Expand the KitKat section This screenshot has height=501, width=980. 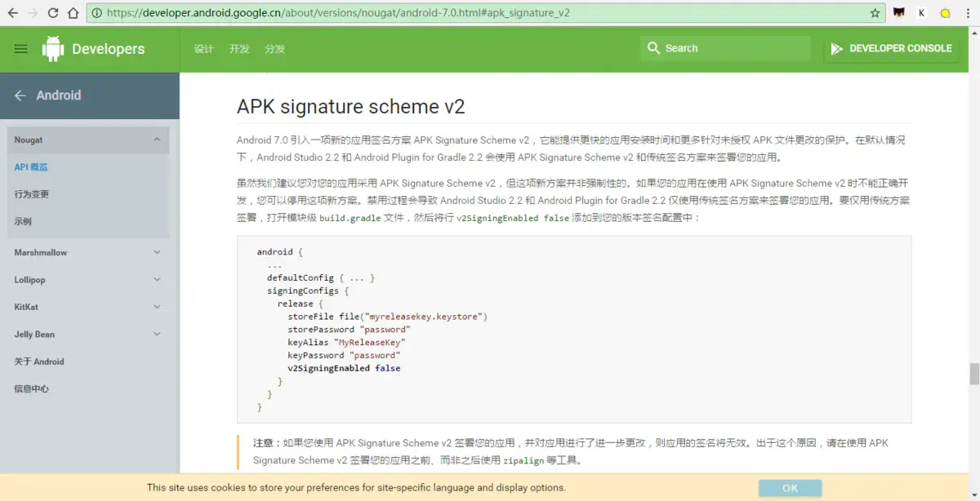pyautogui.click(x=157, y=307)
